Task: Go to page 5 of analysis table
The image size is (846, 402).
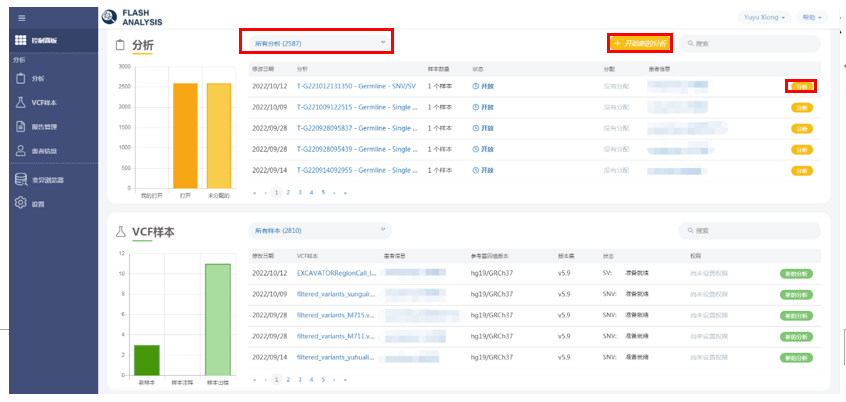Action: point(323,192)
